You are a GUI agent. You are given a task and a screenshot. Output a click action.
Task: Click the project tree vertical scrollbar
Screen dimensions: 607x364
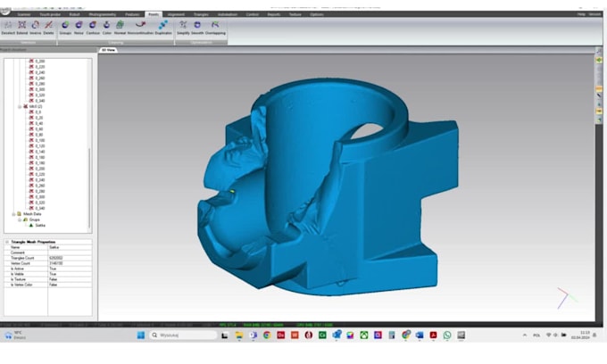[x=89, y=187]
